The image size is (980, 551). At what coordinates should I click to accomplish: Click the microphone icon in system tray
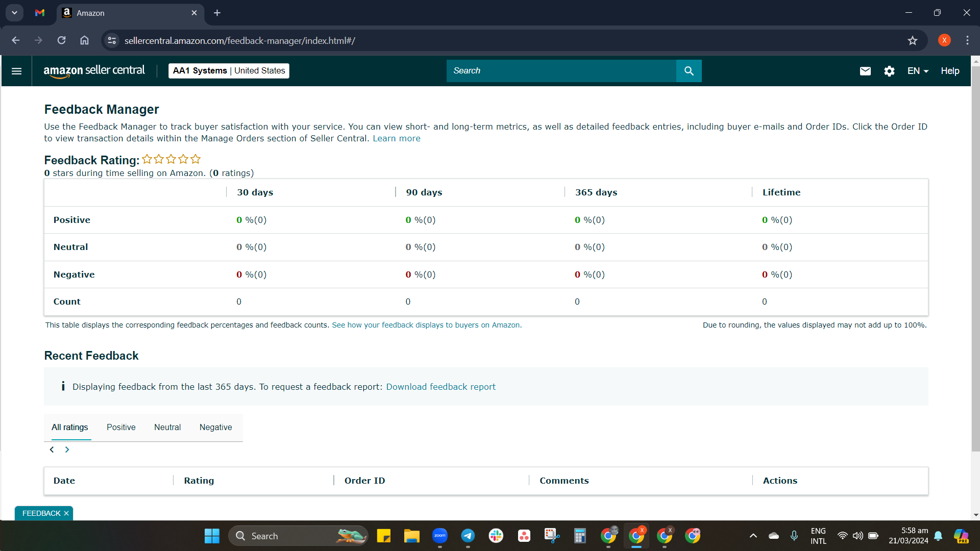point(794,536)
